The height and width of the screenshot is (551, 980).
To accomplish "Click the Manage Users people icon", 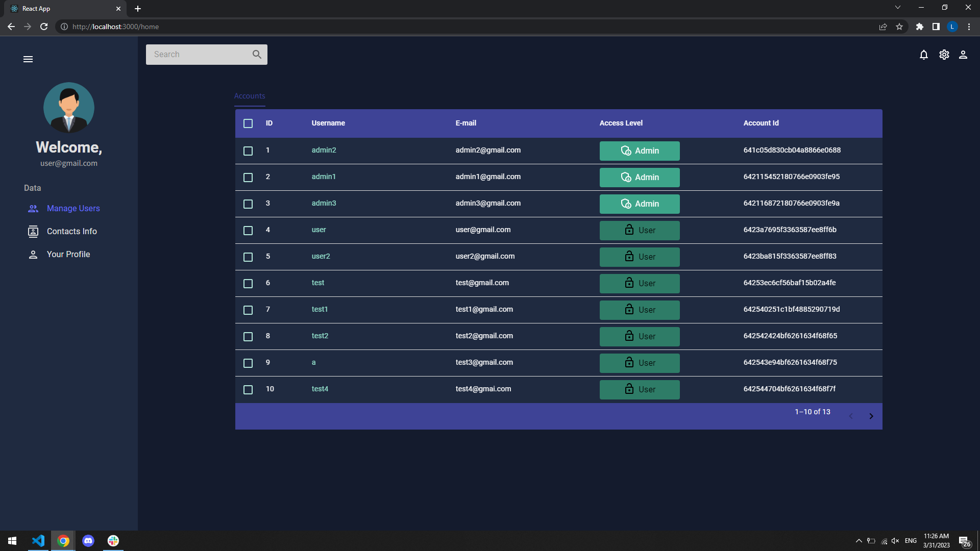I will click(x=33, y=209).
